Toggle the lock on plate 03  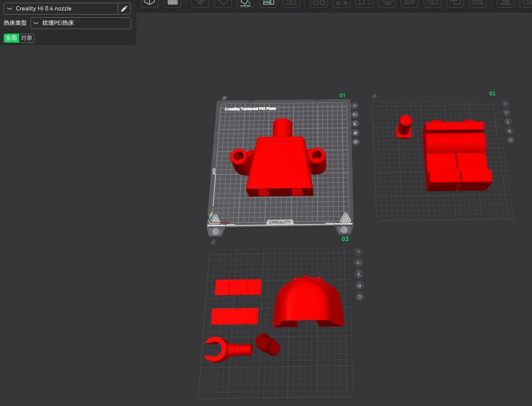pos(359,285)
